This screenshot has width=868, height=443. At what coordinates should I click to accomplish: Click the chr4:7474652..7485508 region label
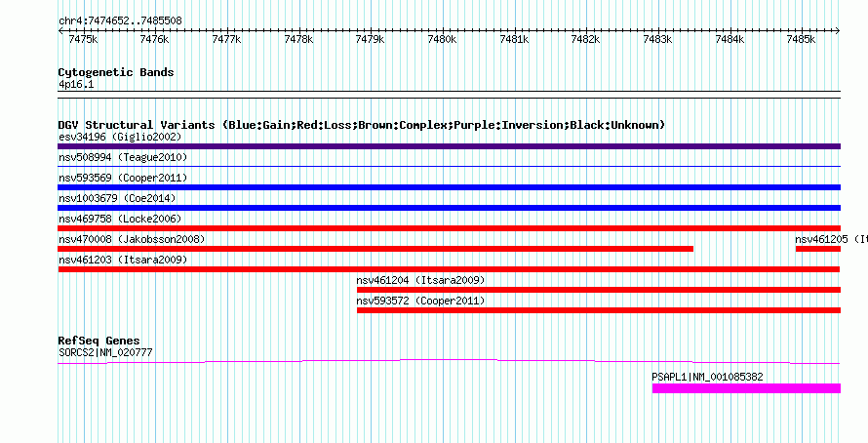pos(120,20)
